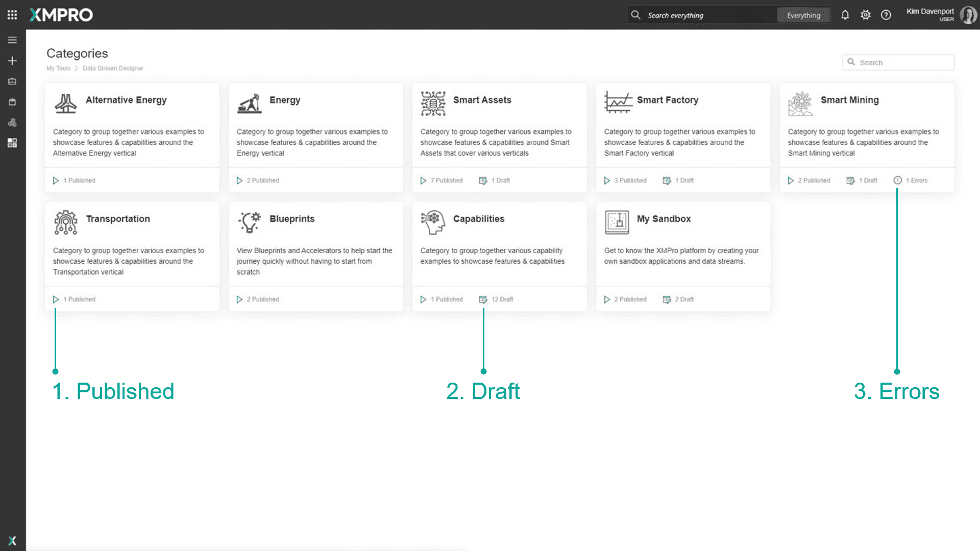Open the XMPRO apps grid icon
The width and height of the screenshot is (980, 551).
tap(11, 14)
